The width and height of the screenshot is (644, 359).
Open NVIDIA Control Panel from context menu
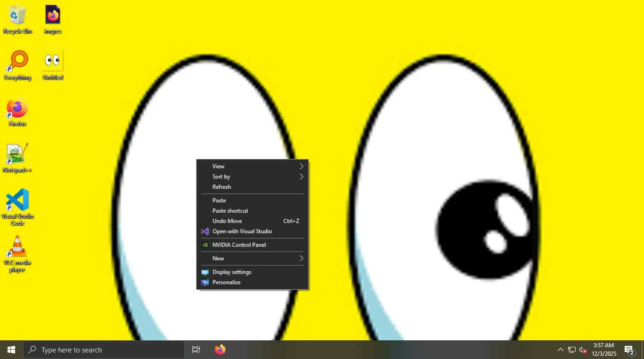click(x=252, y=245)
